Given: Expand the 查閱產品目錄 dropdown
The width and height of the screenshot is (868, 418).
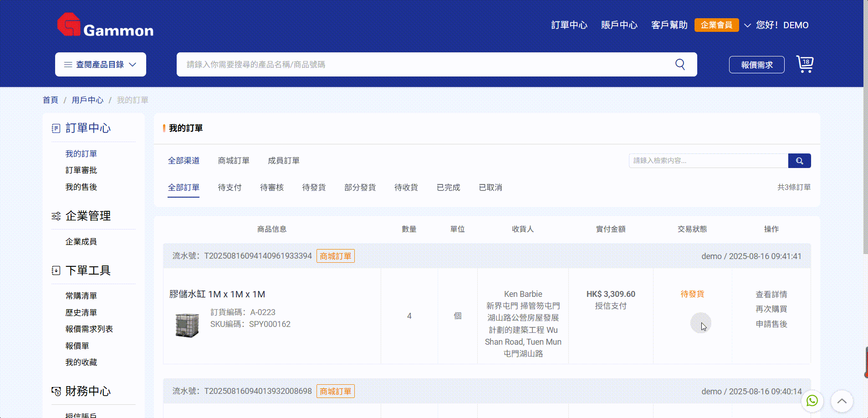Looking at the screenshot, I should (x=100, y=65).
